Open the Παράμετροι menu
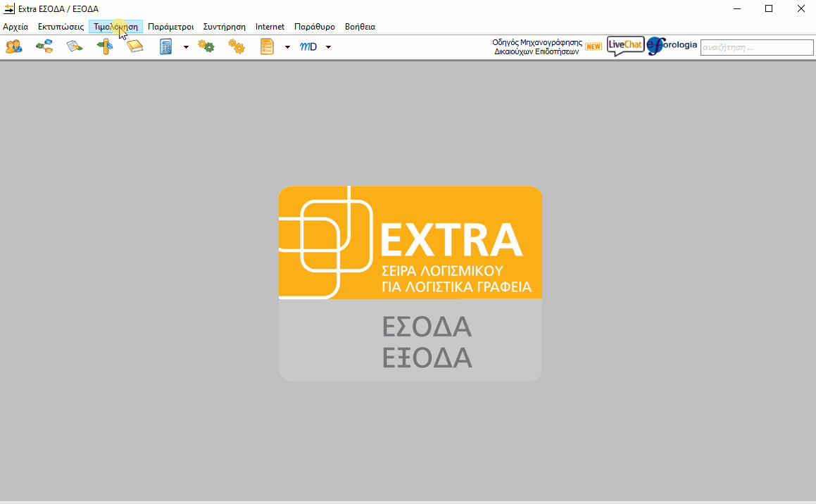The width and height of the screenshot is (816, 504). point(170,27)
